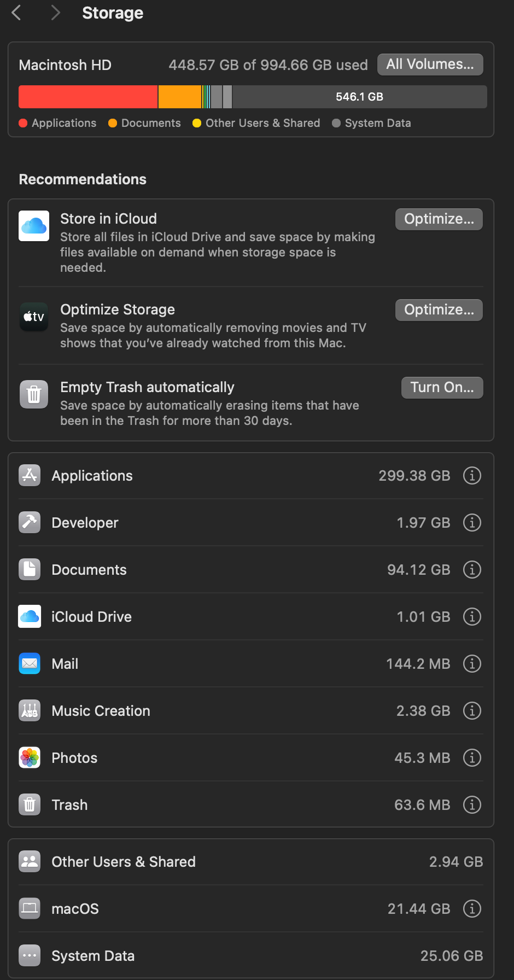This screenshot has height=980, width=514.
Task: Click info icon for Music Creation
Action: point(472,711)
